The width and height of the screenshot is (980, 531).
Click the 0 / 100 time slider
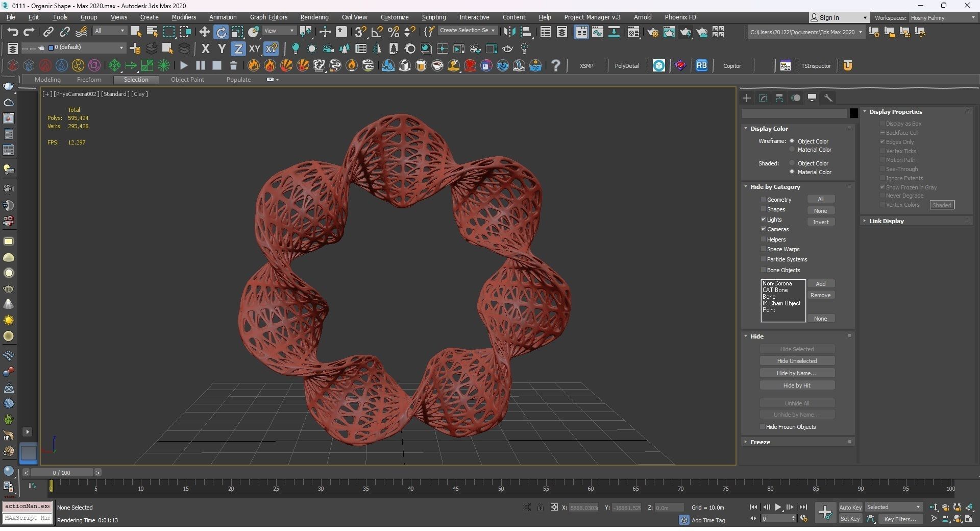pyautogui.click(x=61, y=473)
